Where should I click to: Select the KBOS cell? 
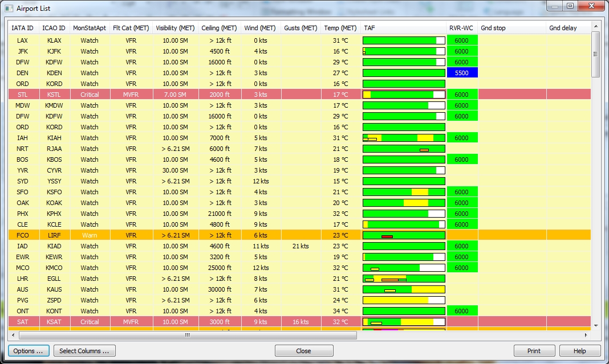pos(54,159)
